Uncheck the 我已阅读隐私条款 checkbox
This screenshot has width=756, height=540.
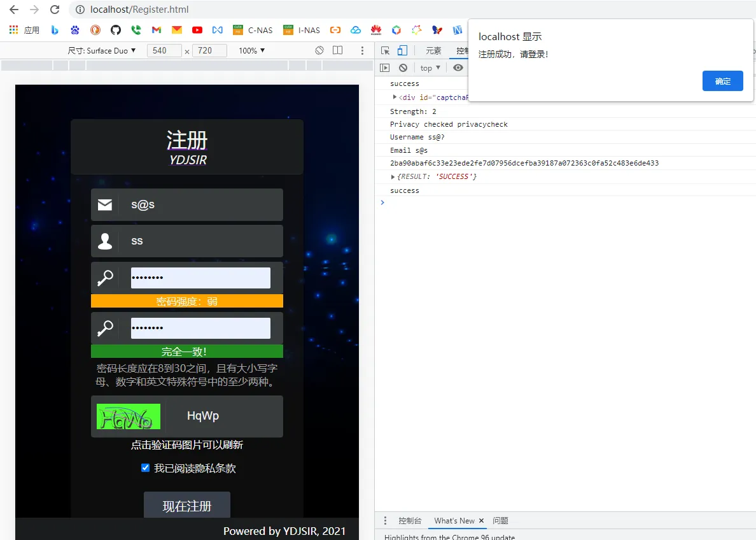[145, 468]
